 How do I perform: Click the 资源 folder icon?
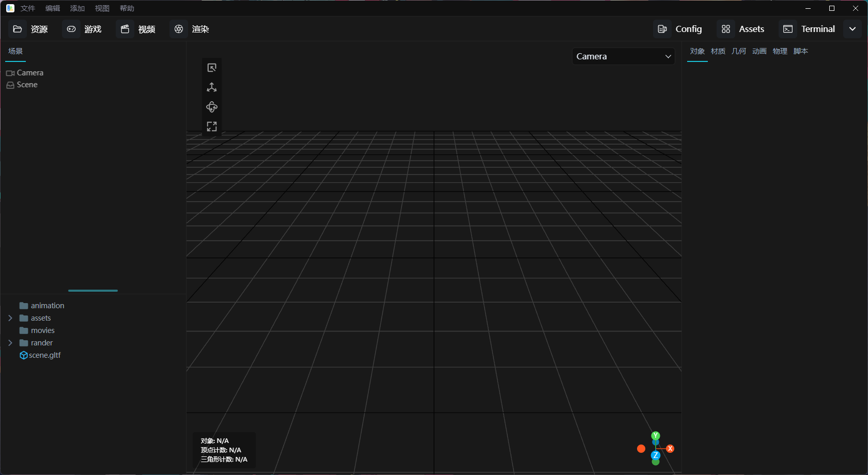[18, 29]
